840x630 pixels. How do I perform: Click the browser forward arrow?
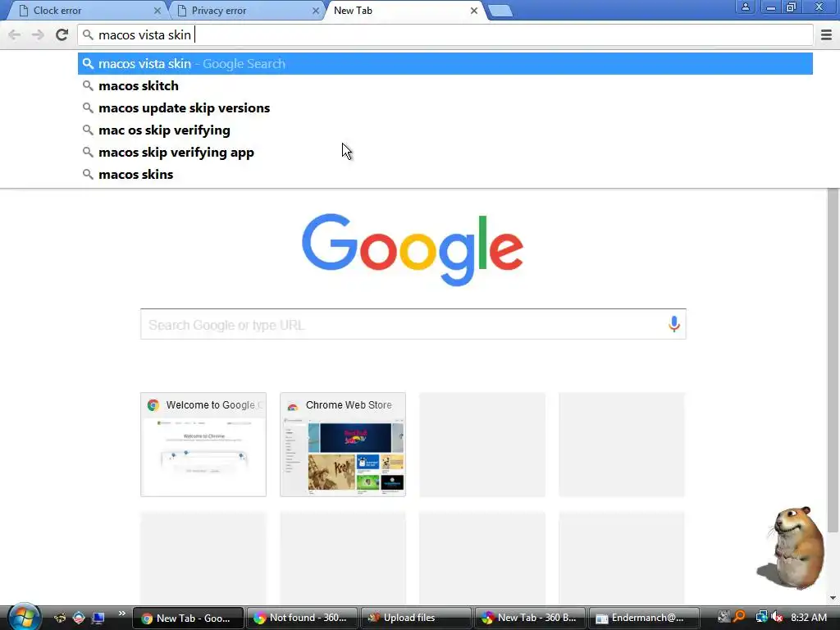(x=38, y=34)
